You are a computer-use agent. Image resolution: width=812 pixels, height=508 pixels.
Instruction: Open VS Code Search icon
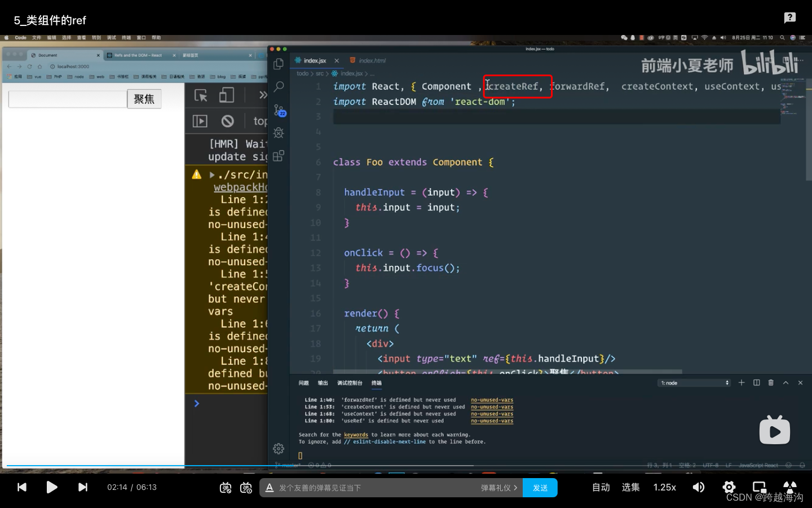(x=279, y=86)
